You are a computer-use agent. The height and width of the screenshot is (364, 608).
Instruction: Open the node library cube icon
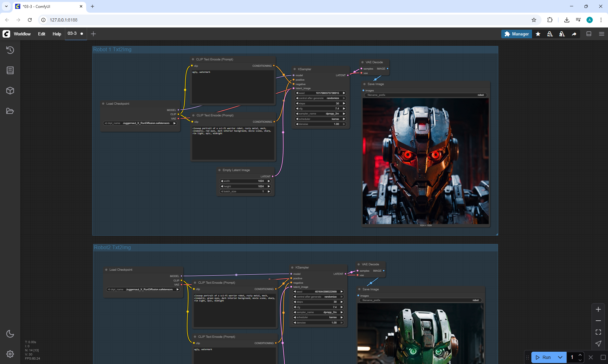point(10,91)
